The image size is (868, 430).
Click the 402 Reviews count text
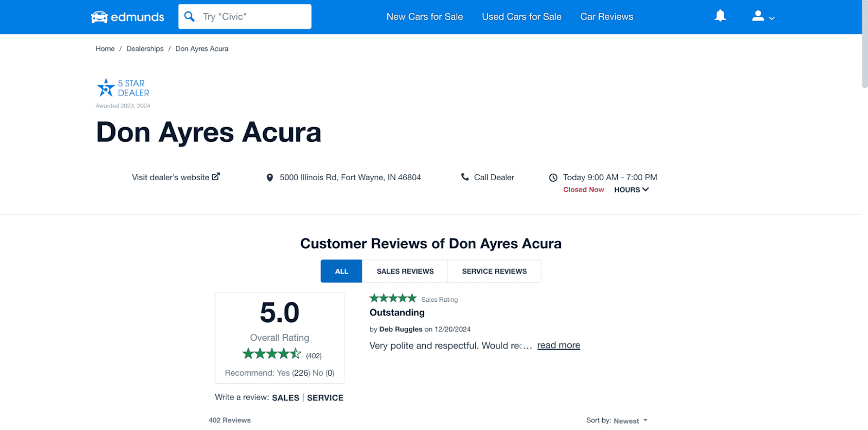[x=229, y=420]
